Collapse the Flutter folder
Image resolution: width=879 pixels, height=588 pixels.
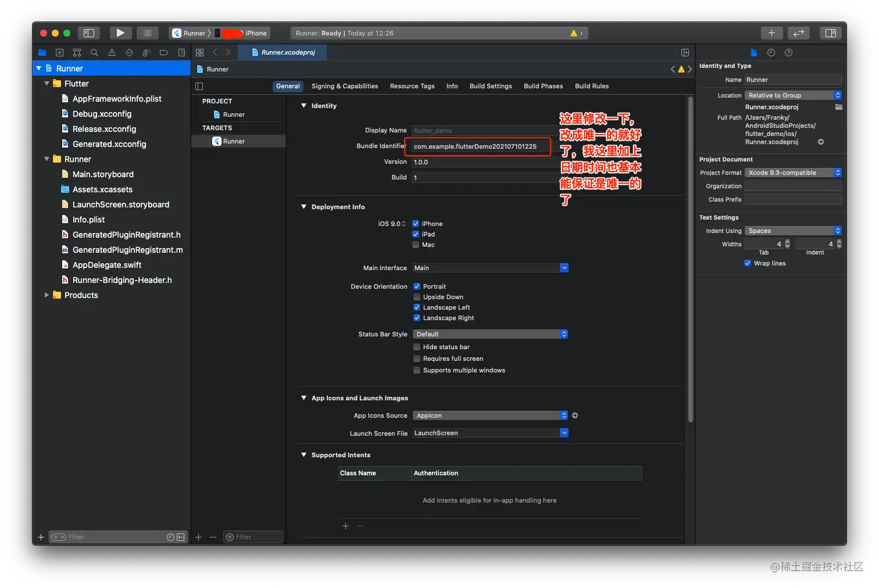[x=47, y=84]
